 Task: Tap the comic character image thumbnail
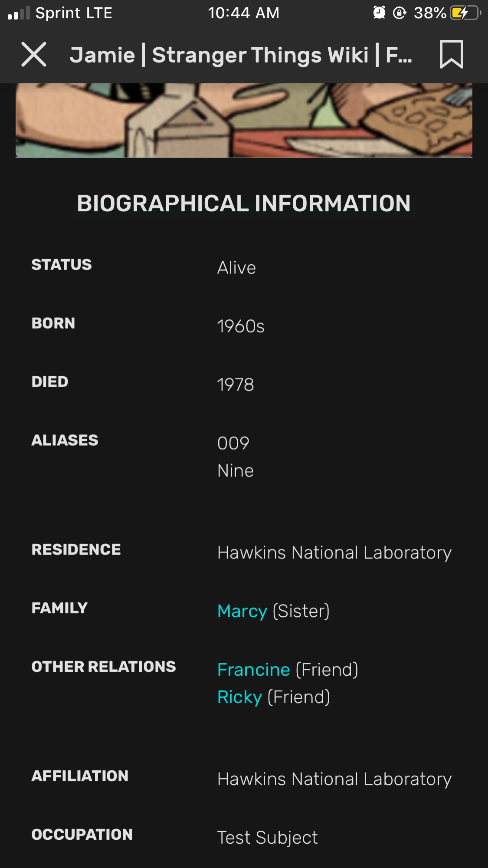click(x=244, y=121)
